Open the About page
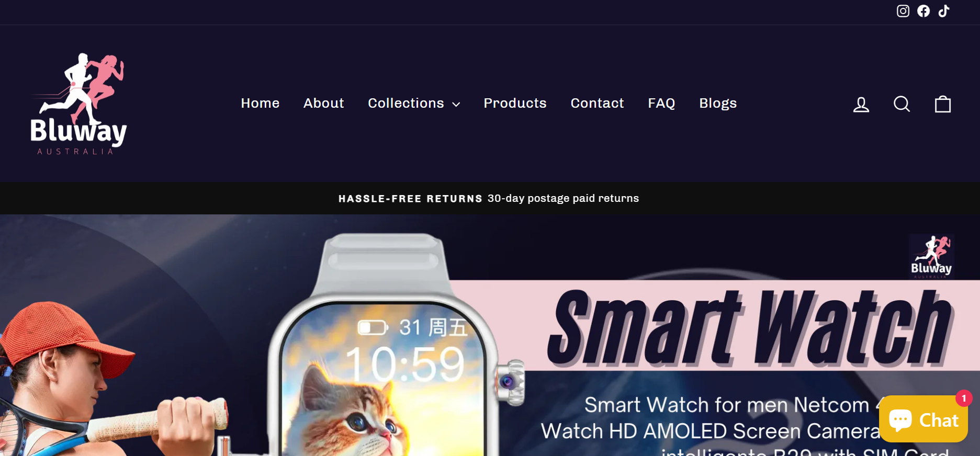The width and height of the screenshot is (980, 456). [324, 103]
